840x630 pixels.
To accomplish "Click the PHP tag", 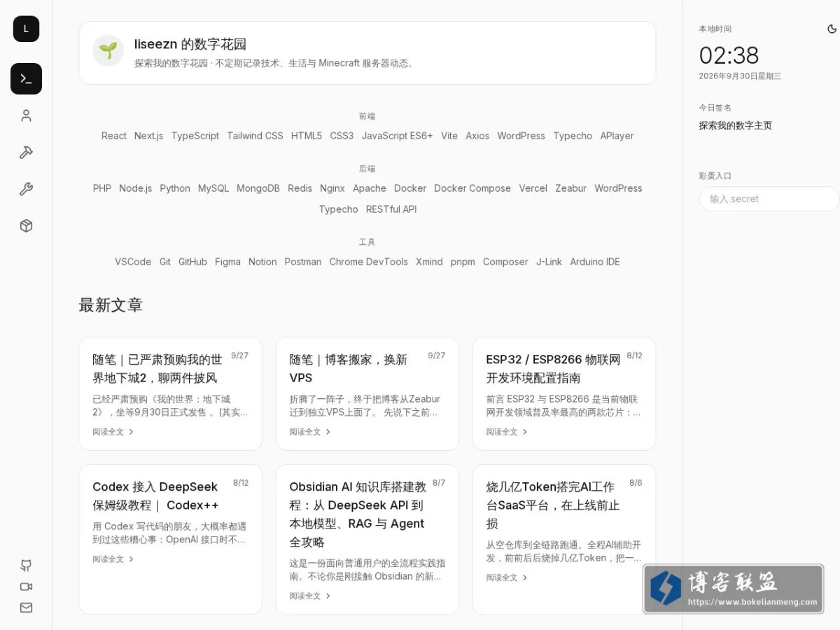I will pos(102,188).
